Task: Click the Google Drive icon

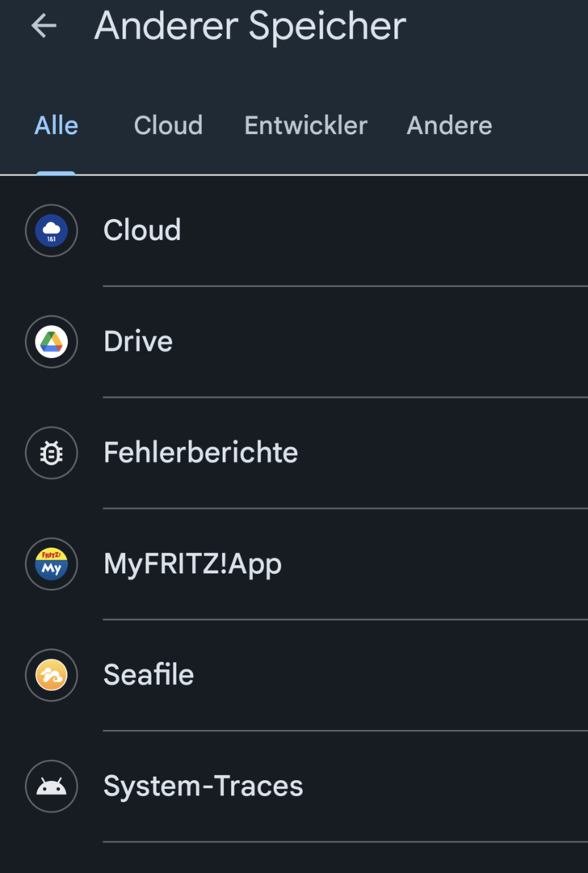Action: pos(51,342)
